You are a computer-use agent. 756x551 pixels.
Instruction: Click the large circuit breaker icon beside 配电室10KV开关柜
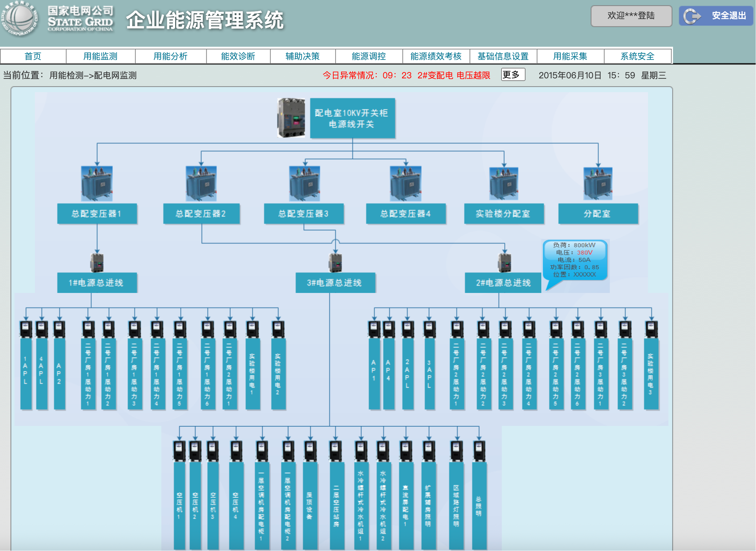coord(292,118)
